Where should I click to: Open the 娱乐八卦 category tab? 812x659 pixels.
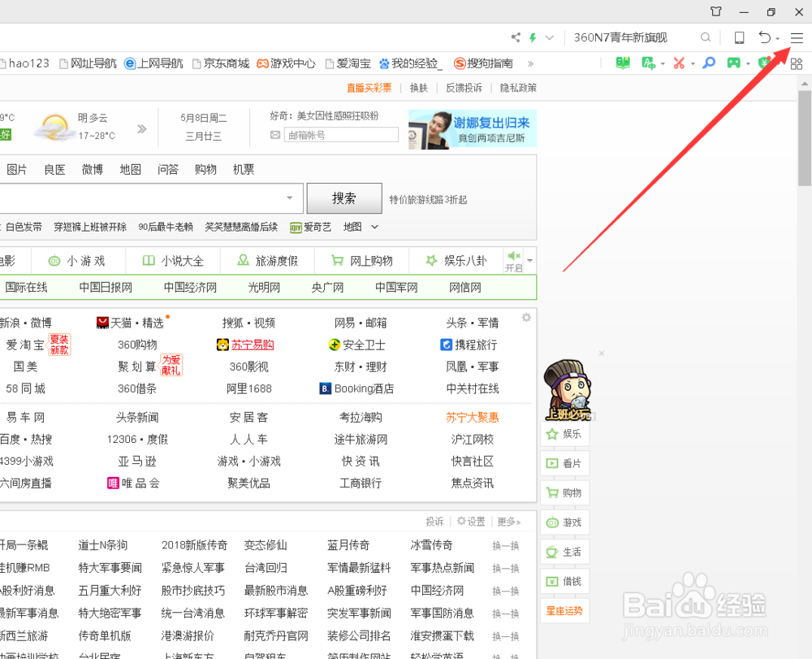(456, 261)
